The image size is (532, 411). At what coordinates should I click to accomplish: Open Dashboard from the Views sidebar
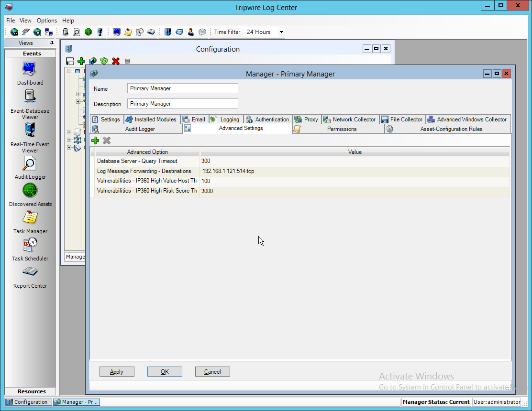[x=30, y=73]
